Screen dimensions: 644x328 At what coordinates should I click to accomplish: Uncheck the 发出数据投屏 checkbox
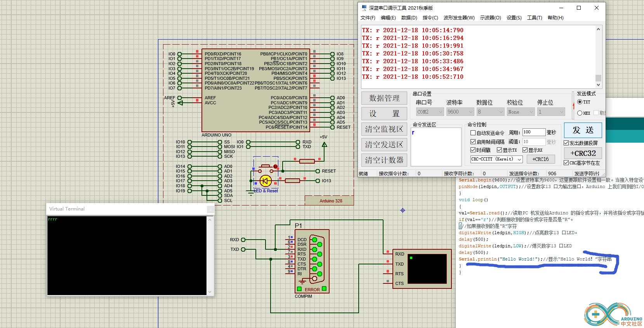click(x=566, y=143)
